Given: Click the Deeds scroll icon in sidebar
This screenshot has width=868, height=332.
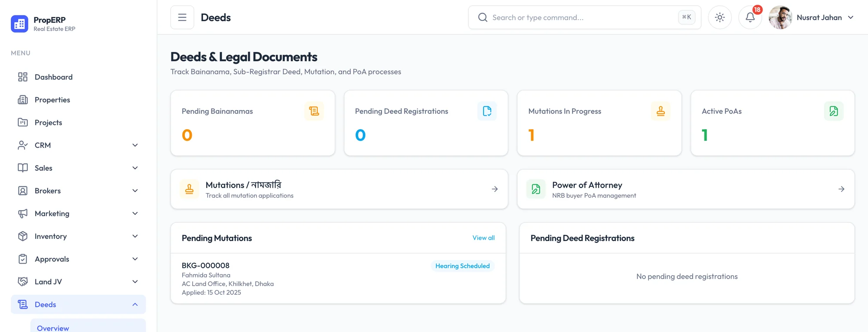Looking at the screenshot, I should [x=23, y=304].
